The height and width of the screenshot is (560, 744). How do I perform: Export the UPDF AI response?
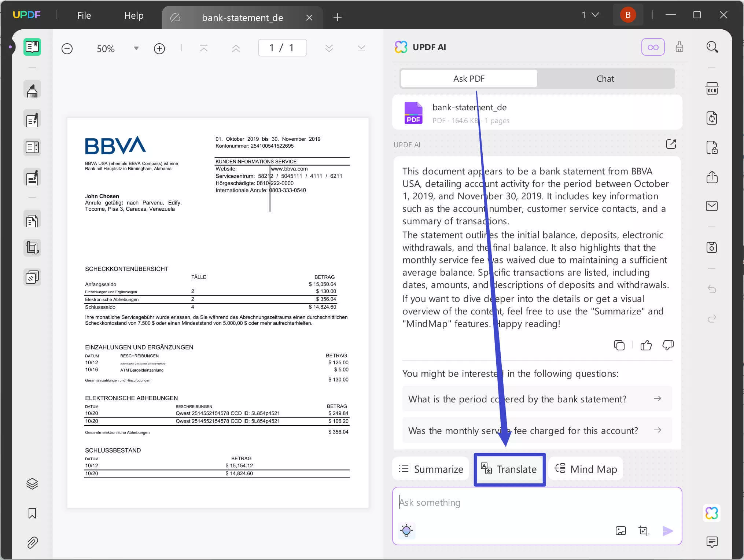[671, 144]
